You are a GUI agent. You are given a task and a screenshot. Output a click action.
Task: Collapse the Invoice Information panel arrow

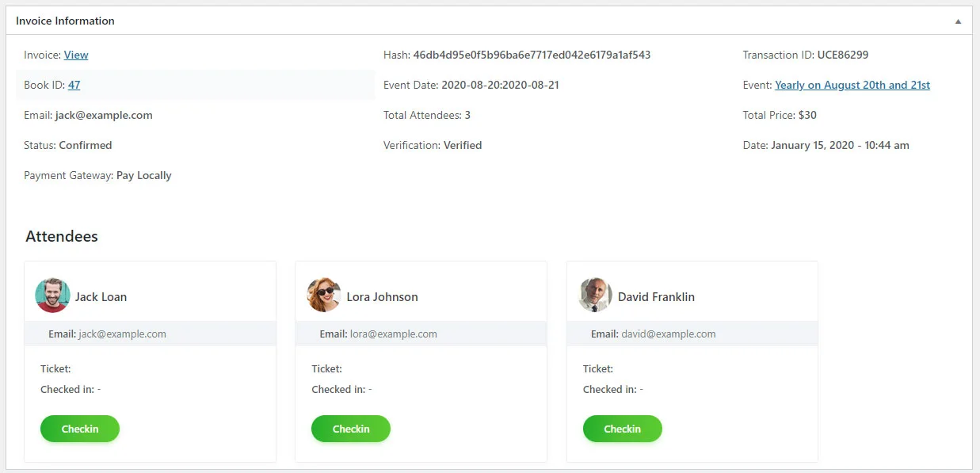pyautogui.click(x=958, y=21)
